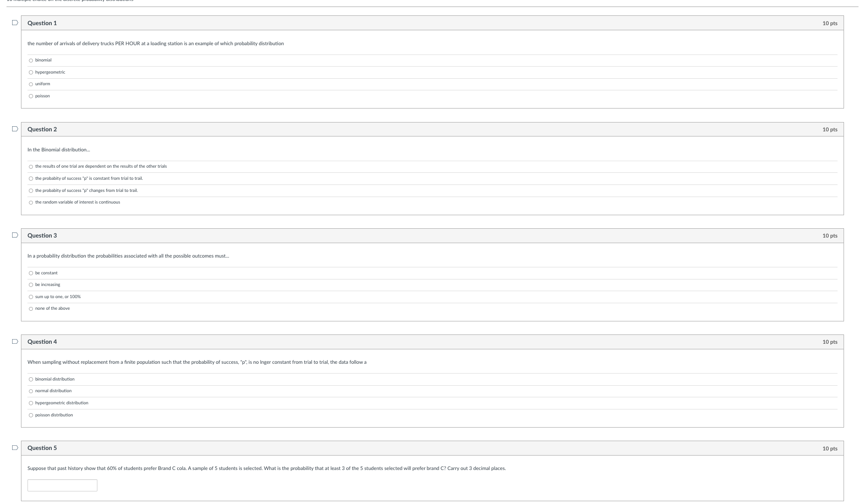Select "none of the above" in Question 3
Screen dimensions: 865x504
pyautogui.click(x=31, y=309)
